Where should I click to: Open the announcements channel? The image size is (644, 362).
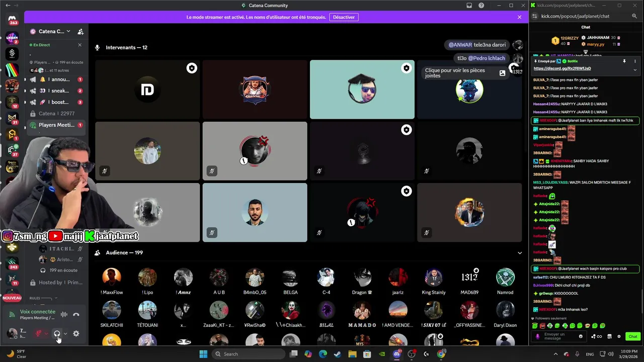[56, 79]
